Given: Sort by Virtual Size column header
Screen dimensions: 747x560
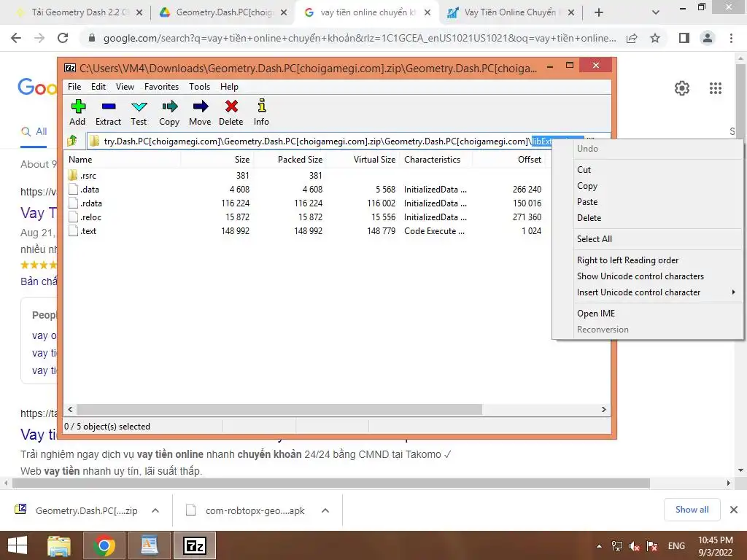Looking at the screenshot, I should pyautogui.click(x=363, y=160).
